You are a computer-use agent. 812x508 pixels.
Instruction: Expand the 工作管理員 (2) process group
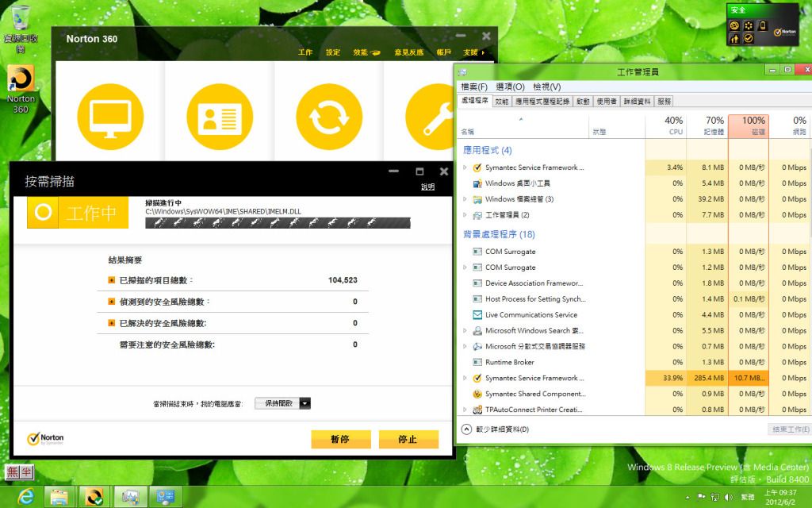465,214
